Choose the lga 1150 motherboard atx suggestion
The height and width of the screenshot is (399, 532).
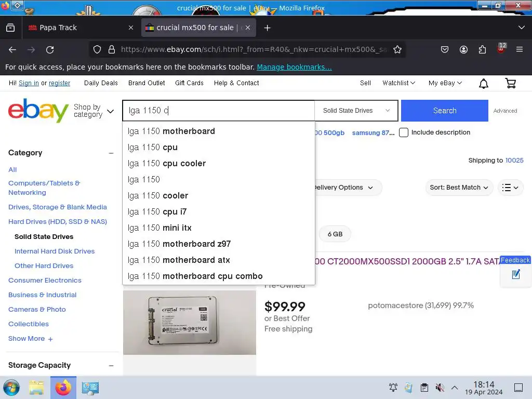click(219, 260)
